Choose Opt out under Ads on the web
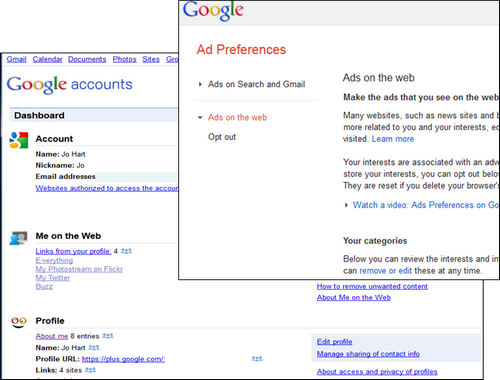Viewport: 500px width, 380px height. click(222, 137)
